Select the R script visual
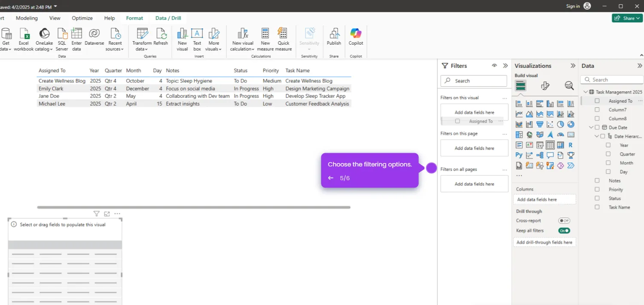Image resolution: width=644 pixels, height=305 pixels. 571,145
